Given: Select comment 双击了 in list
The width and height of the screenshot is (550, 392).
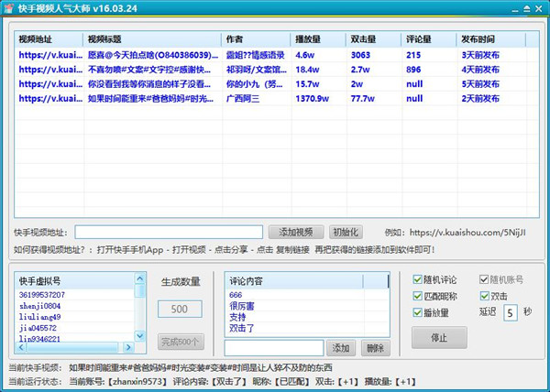Looking at the screenshot, I should (242, 328).
